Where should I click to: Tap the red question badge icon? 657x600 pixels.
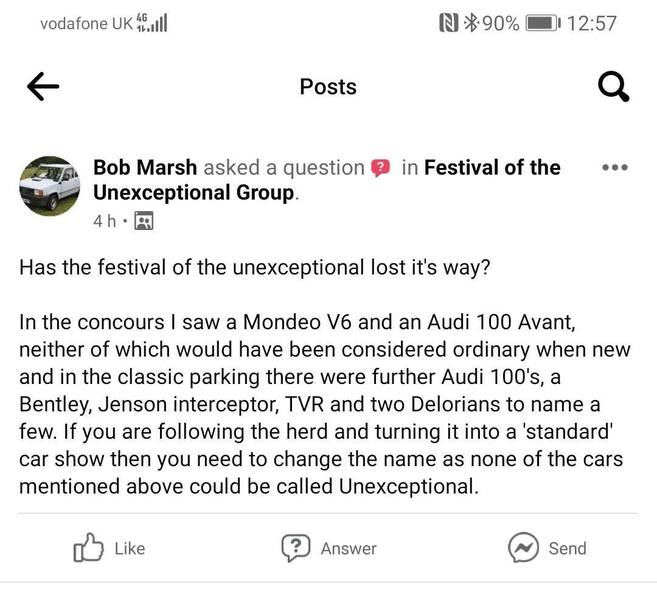(381, 168)
